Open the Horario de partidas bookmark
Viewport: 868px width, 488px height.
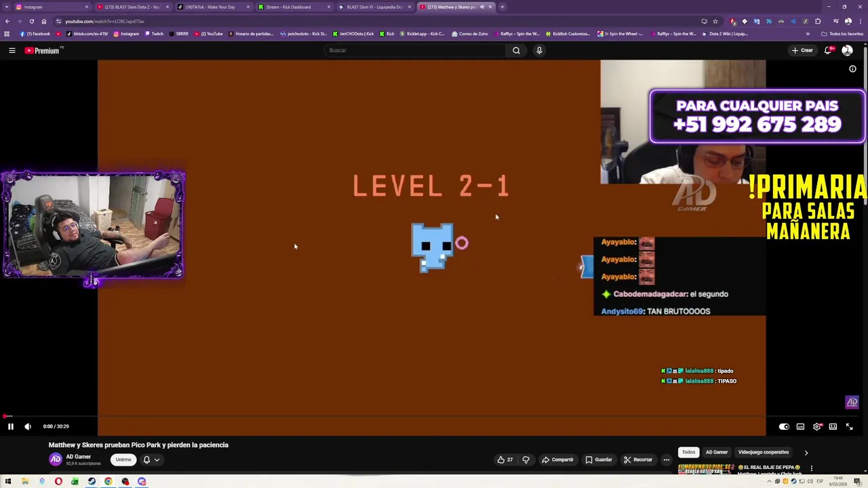tap(252, 34)
